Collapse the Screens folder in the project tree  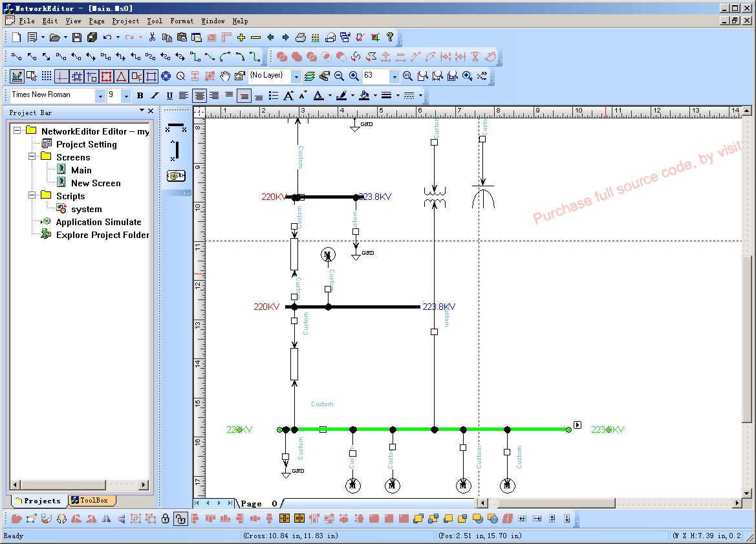coord(32,157)
